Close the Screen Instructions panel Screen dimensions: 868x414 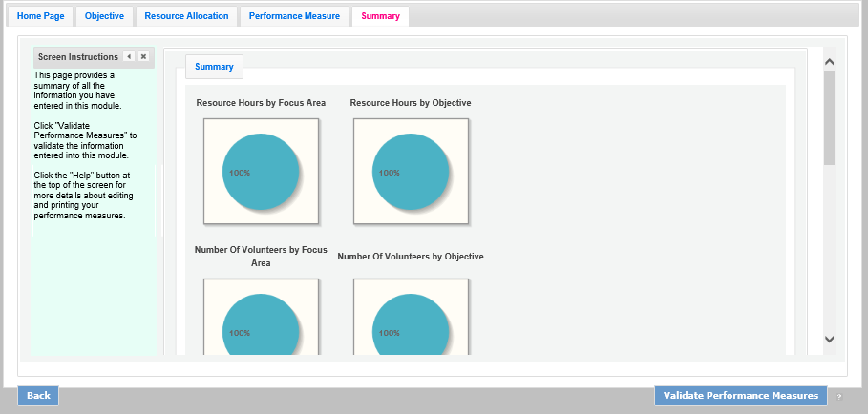pyautogui.click(x=143, y=56)
